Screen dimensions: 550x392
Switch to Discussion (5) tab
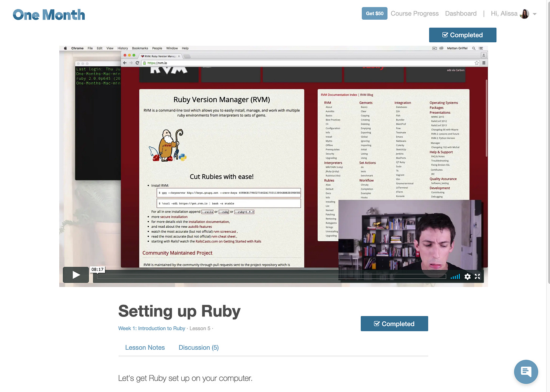199,347
